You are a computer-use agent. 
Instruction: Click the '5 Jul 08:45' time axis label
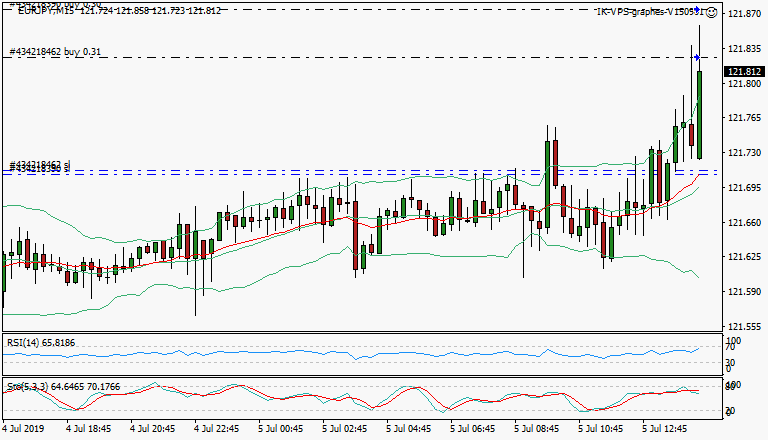click(536, 429)
